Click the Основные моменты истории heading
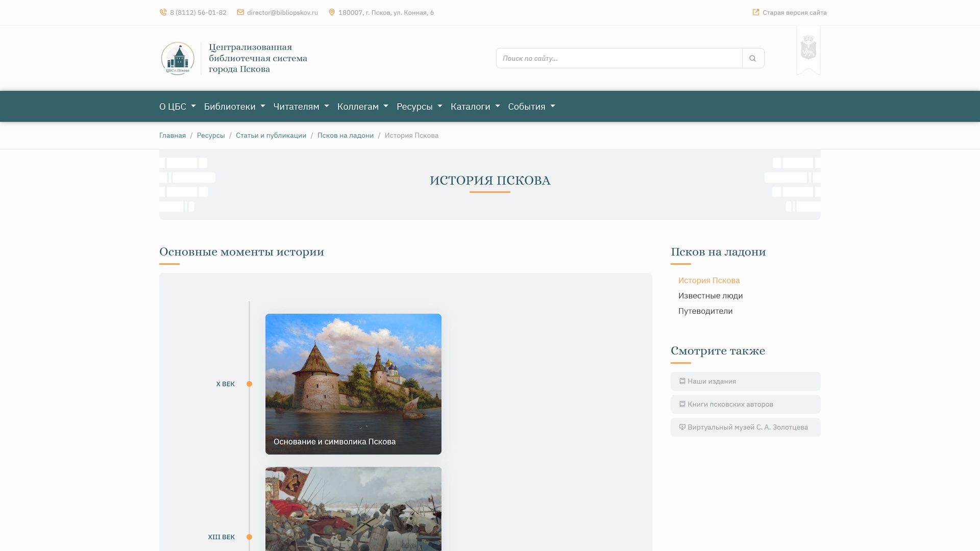 click(241, 252)
